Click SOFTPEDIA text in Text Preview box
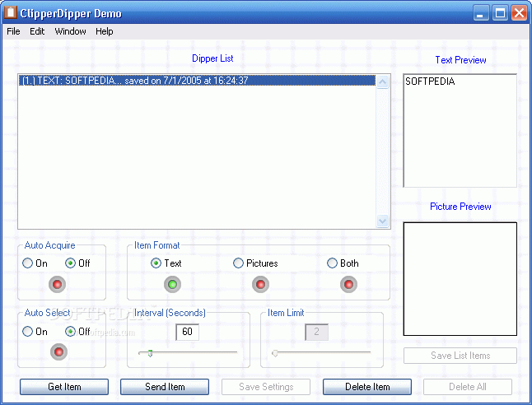The width and height of the screenshot is (532, 405). click(430, 81)
